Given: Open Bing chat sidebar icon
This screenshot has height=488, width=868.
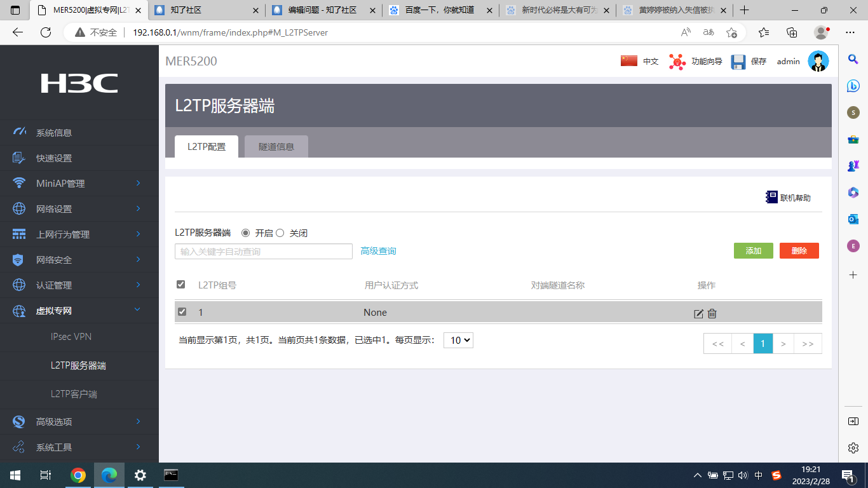Looking at the screenshot, I should click(853, 86).
